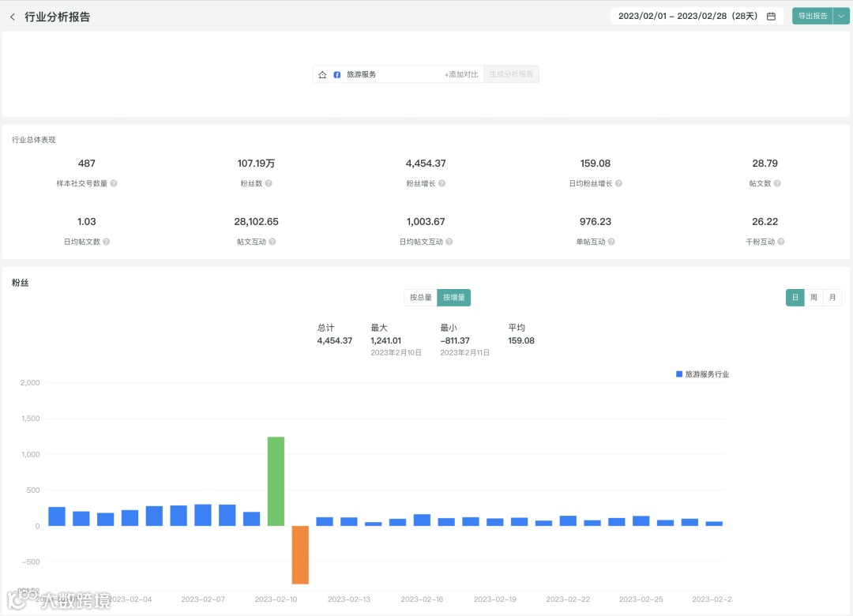The height and width of the screenshot is (616, 853).
Task: Switch chart to 按总量 view
Action: (x=420, y=298)
